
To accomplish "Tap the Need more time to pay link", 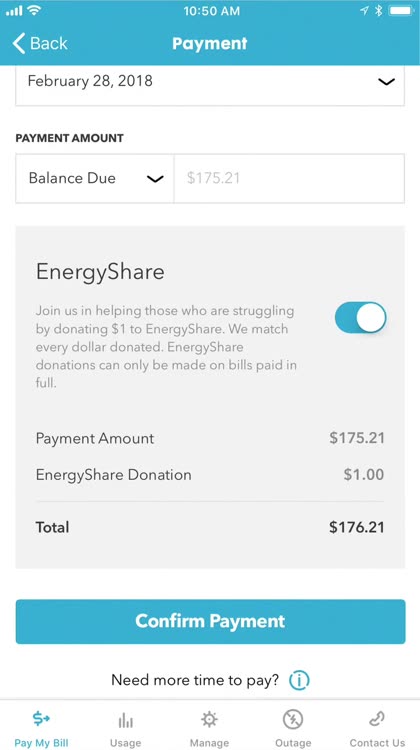I will (x=195, y=680).
